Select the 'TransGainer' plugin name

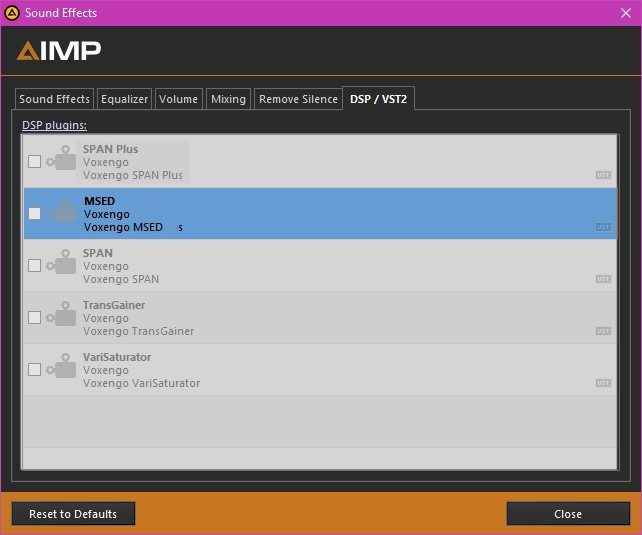[114, 305]
